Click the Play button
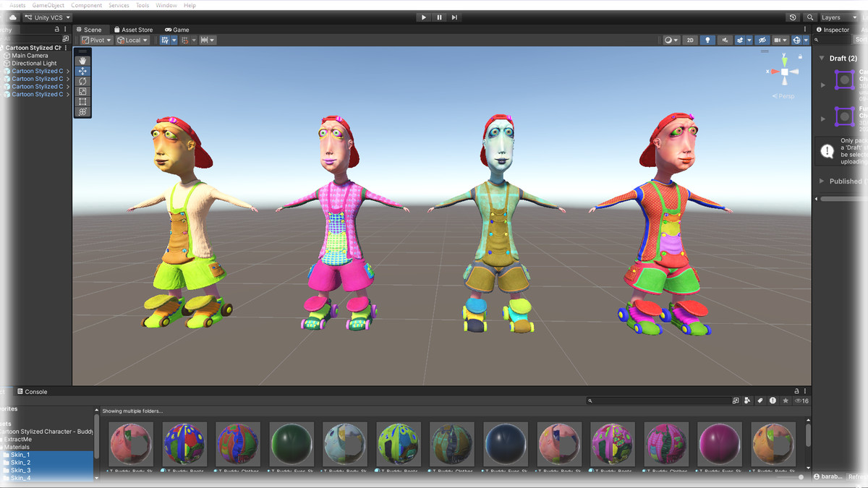This screenshot has width=868, height=488. tap(424, 17)
